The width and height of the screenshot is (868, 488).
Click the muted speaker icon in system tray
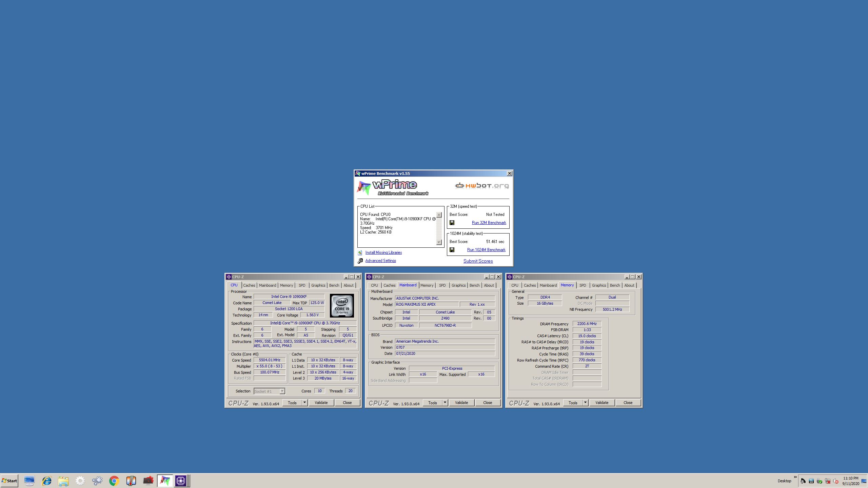(836, 481)
